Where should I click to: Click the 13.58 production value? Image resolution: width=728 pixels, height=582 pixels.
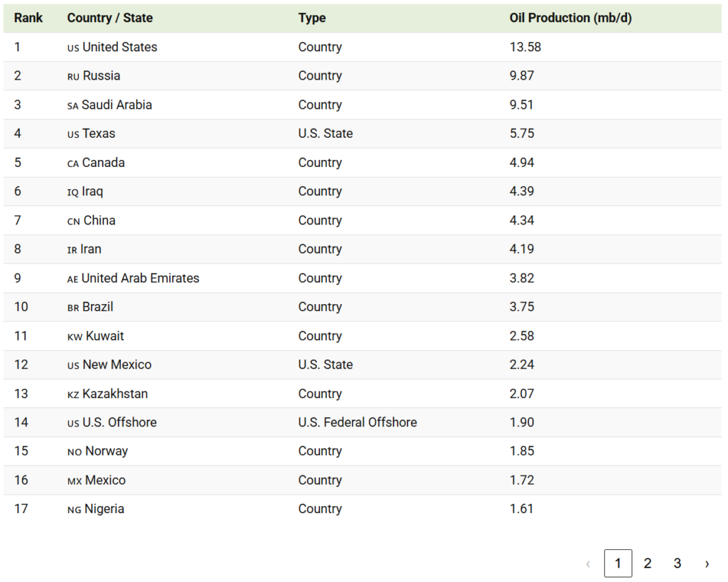click(525, 47)
